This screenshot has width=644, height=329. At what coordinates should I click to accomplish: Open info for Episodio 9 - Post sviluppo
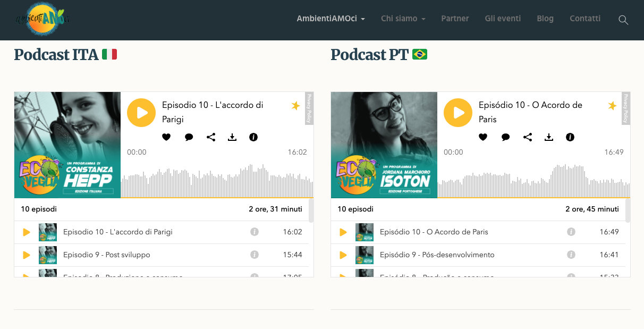tap(255, 255)
